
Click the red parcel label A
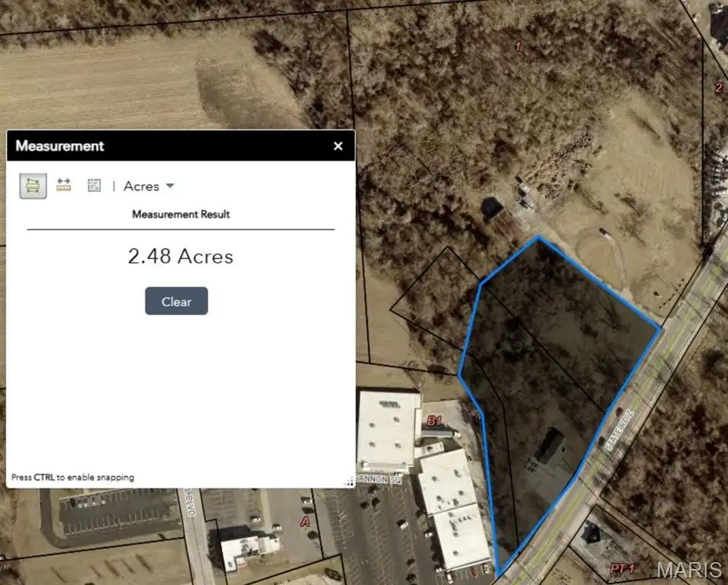(x=305, y=522)
